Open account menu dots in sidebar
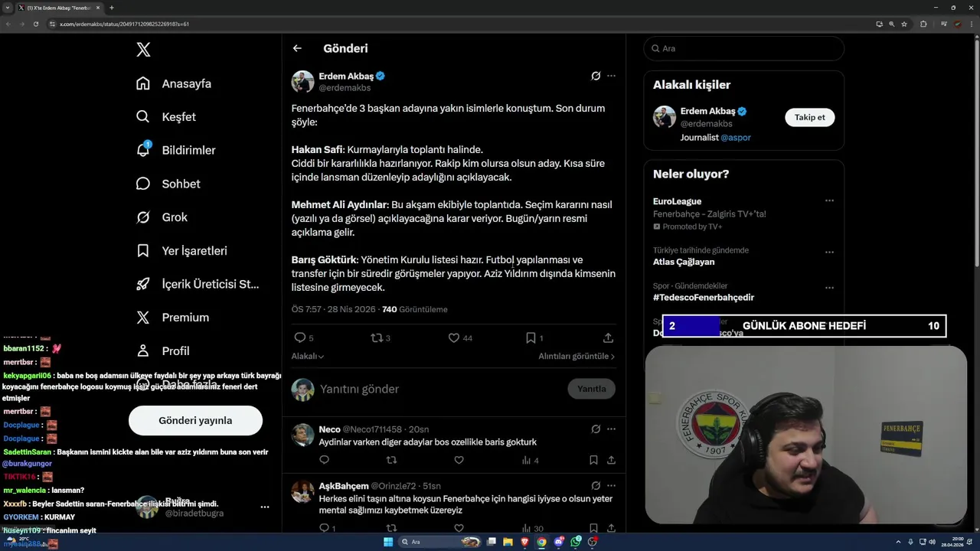 coord(265,507)
